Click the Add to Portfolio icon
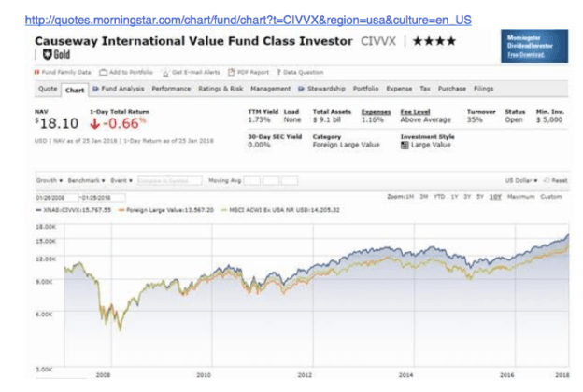The width and height of the screenshot is (583, 392). pos(102,72)
